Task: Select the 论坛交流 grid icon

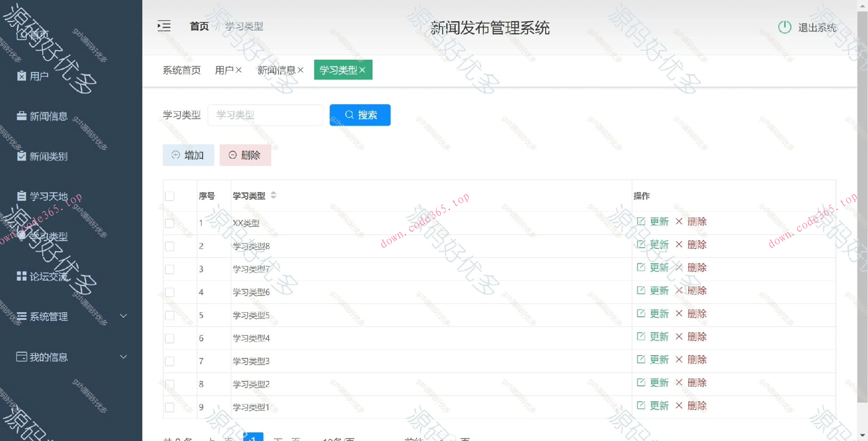Action: (x=21, y=276)
